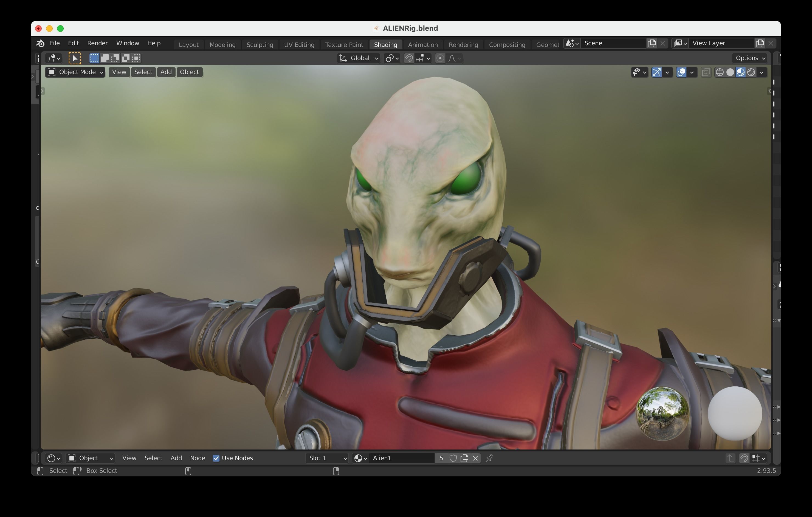Image resolution: width=812 pixels, height=517 pixels.
Task: Select the Tweak select tool arrow icon
Action: pos(75,58)
